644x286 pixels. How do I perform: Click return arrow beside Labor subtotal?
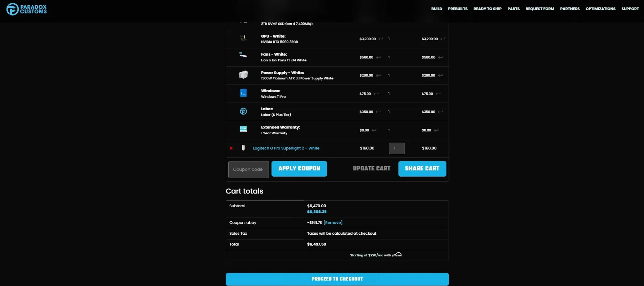click(440, 112)
